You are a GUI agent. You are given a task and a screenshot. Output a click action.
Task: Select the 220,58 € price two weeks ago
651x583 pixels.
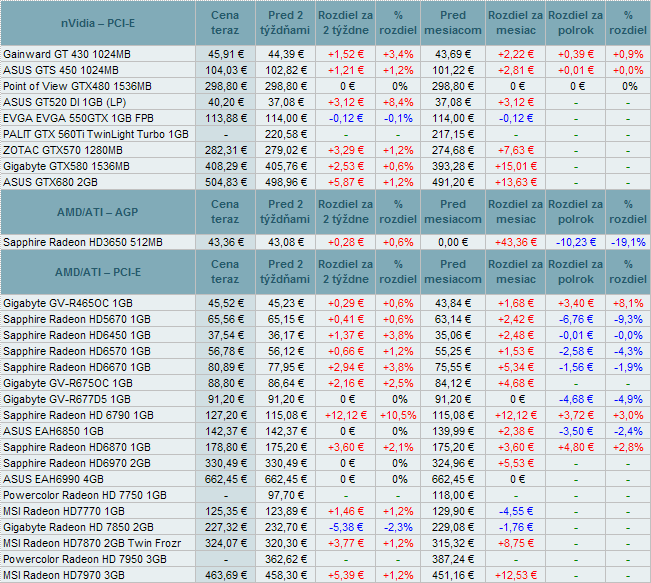pos(286,134)
